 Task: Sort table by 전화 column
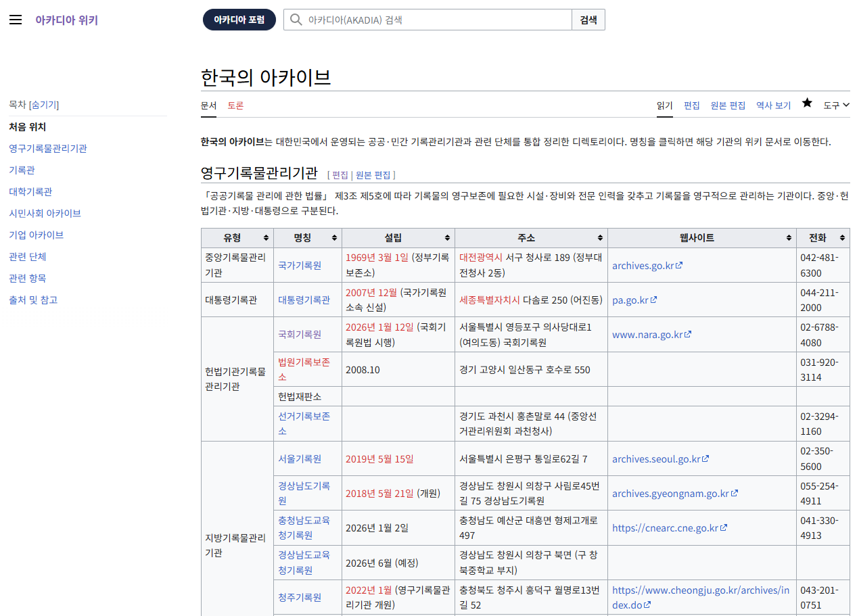coord(823,238)
